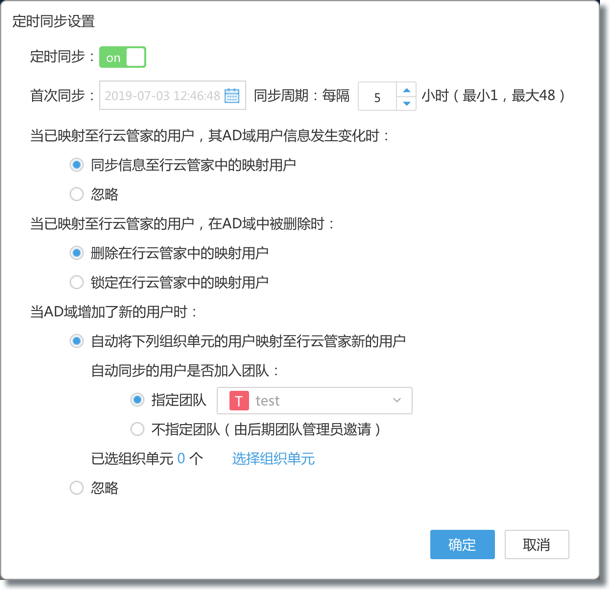Choose 指定团队 radio option
This screenshot has height=590, width=610.
click(x=138, y=400)
